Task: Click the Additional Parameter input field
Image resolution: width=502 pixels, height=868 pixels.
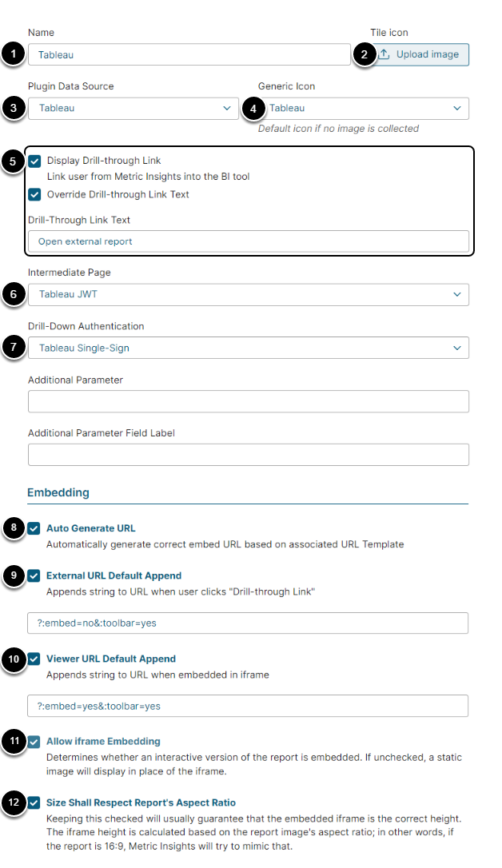Action: (x=248, y=401)
